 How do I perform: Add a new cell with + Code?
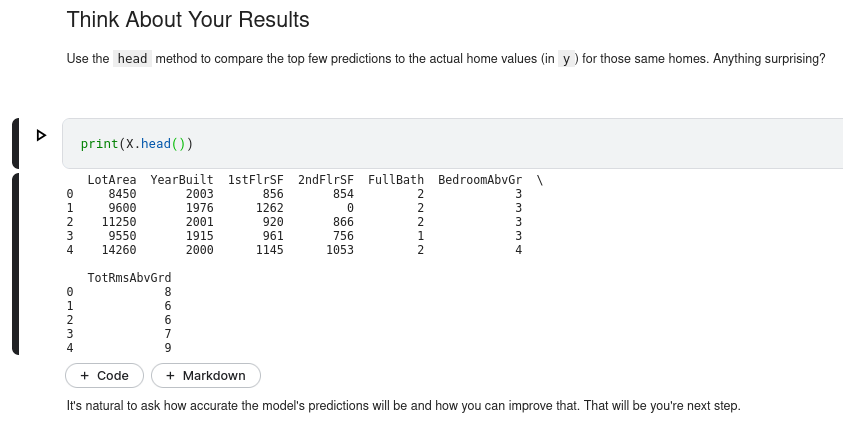(x=105, y=375)
